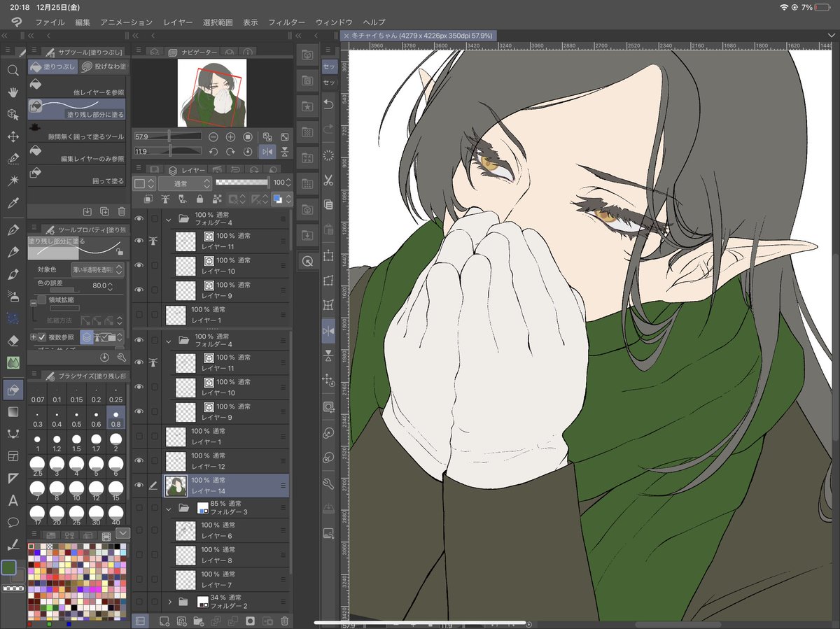Open canvas tab list chevron at top right
This screenshot has width=840, height=629.
tap(830, 35)
